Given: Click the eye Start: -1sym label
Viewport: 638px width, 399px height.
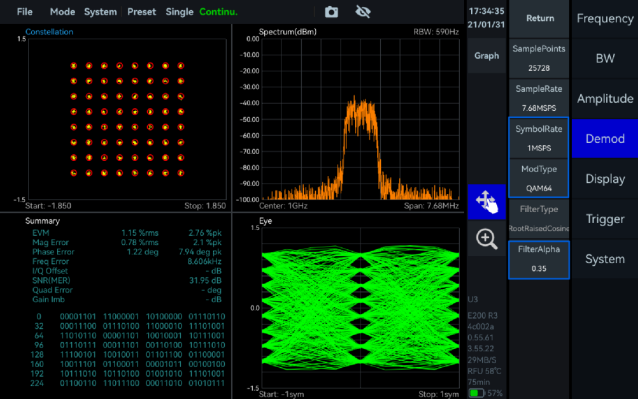Looking at the screenshot, I should coord(282,394).
